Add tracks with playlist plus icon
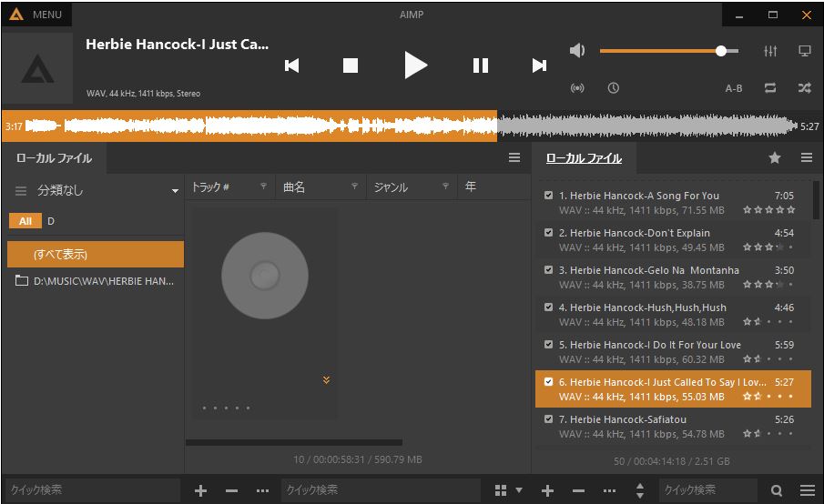Screen dimensions: 824x504 pyautogui.click(x=547, y=490)
